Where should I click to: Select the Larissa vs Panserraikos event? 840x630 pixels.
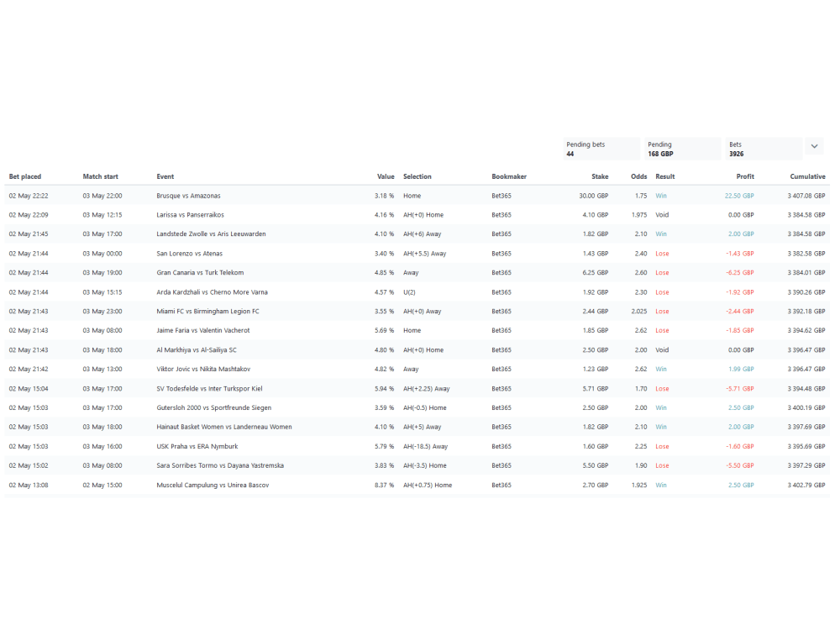pyautogui.click(x=190, y=215)
